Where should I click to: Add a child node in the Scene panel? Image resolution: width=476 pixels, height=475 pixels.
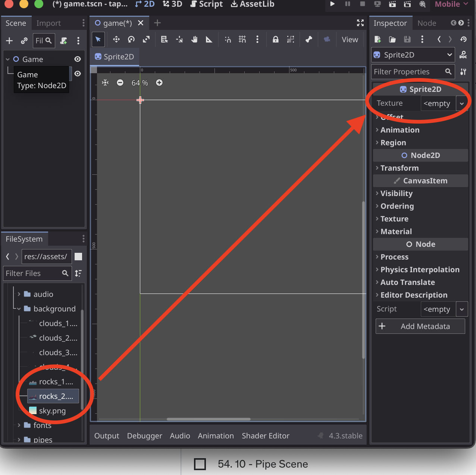(9, 41)
